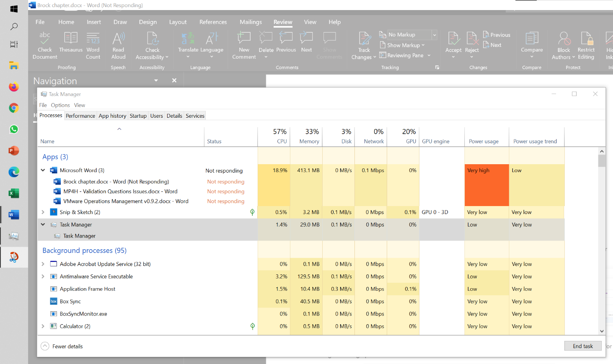This screenshot has width=613, height=364.
Task: Click the taskbar search magnifier icon
Action: point(14,26)
